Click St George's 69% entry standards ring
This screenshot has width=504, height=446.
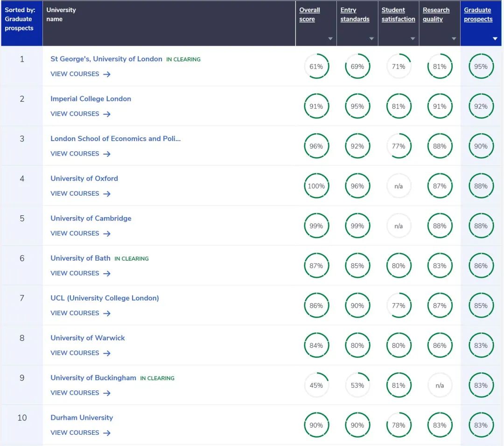[357, 67]
